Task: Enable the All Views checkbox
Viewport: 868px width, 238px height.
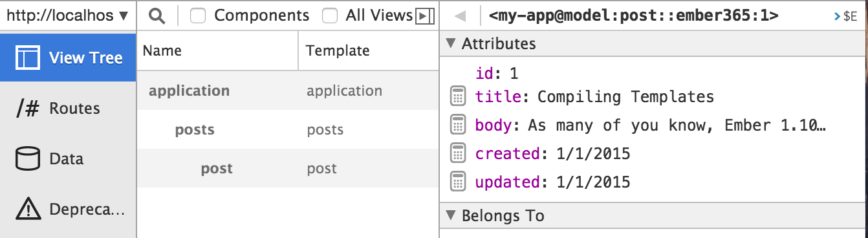Action: (x=330, y=16)
